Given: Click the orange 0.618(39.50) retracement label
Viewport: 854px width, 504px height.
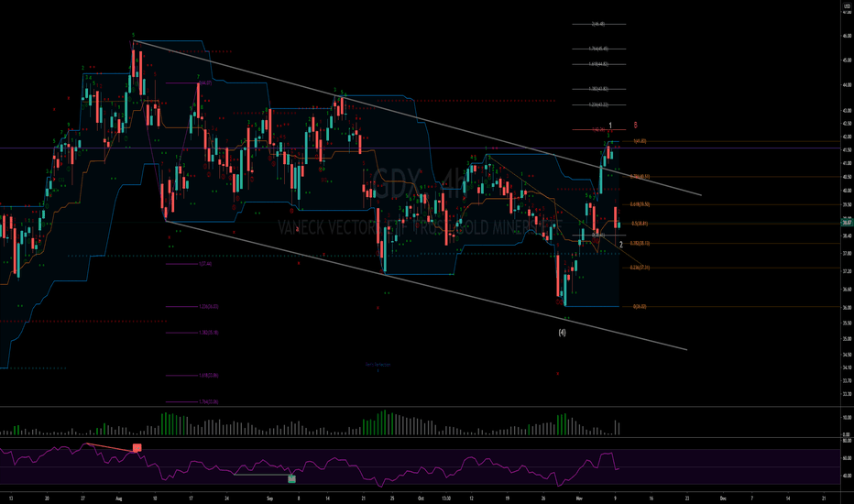Looking at the screenshot, I should pos(640,204).
